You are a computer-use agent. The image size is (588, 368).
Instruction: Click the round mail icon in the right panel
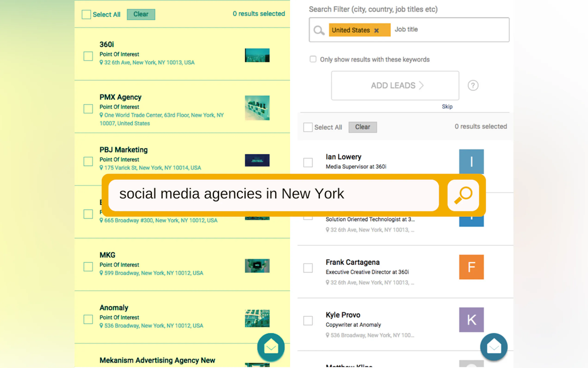point(494,347)
